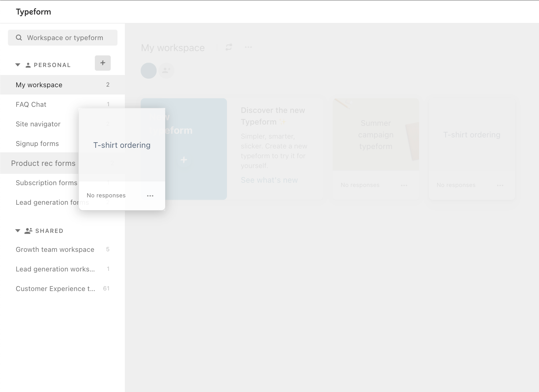Screen dimensions: 539x392
Task: Collapse the PERSONAL section triangle
Action: 18,65
